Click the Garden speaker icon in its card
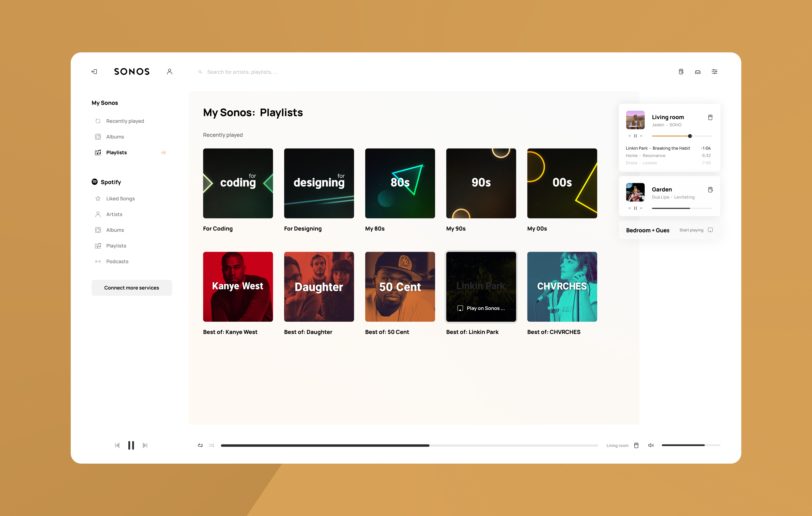812x516 pixels. [710, 190]
